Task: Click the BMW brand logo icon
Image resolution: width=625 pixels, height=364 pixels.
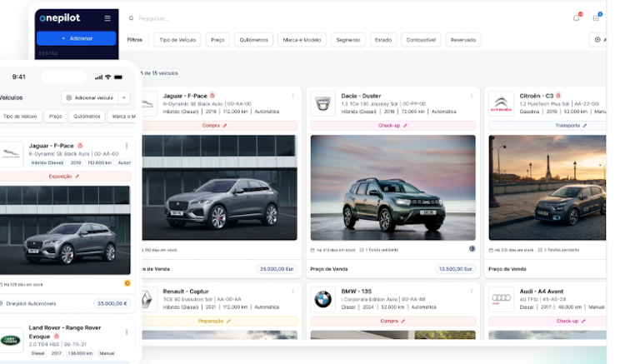Action: pos(322,300)
